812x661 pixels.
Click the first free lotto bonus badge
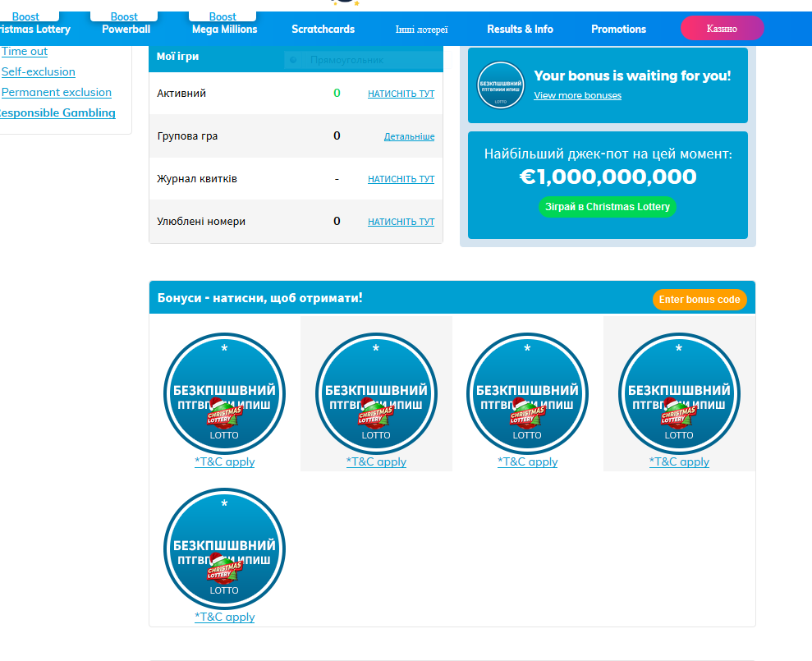click(x=224, y=393)
